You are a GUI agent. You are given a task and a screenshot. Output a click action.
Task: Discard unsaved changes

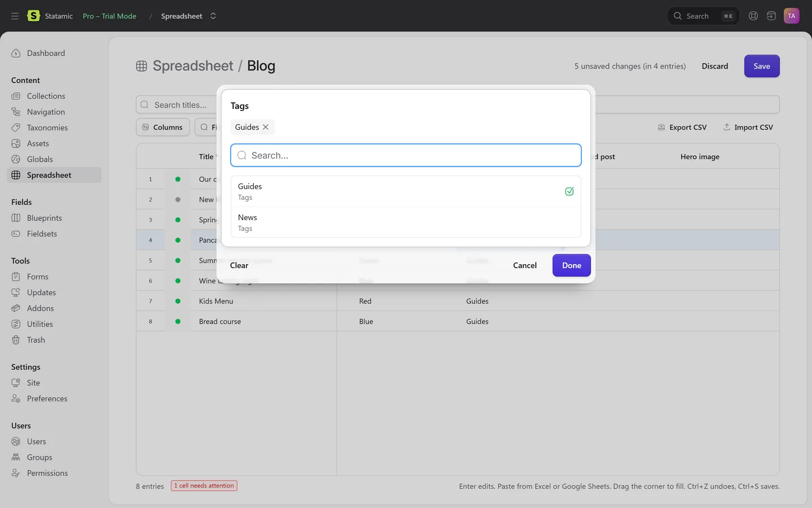(x=715, y=66)
